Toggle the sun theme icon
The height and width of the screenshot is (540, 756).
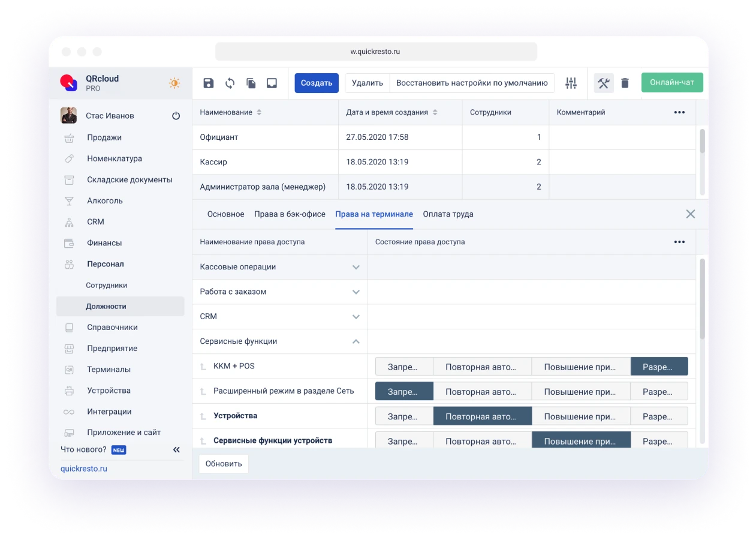click(174, 83)
